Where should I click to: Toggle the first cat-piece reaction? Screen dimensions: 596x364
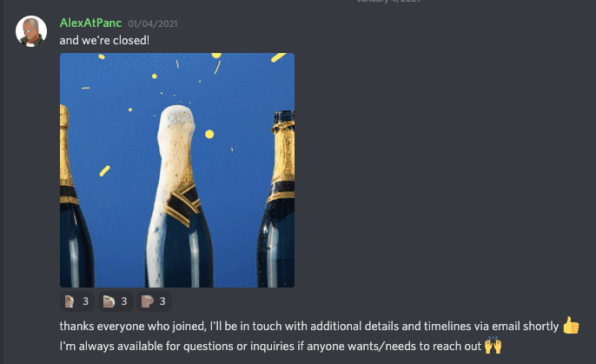[77, 301]
